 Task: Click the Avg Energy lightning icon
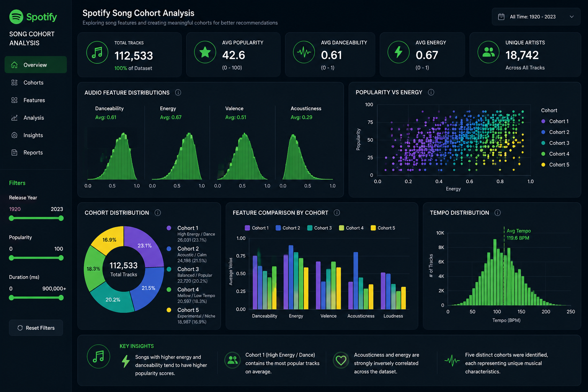point(399,52)
